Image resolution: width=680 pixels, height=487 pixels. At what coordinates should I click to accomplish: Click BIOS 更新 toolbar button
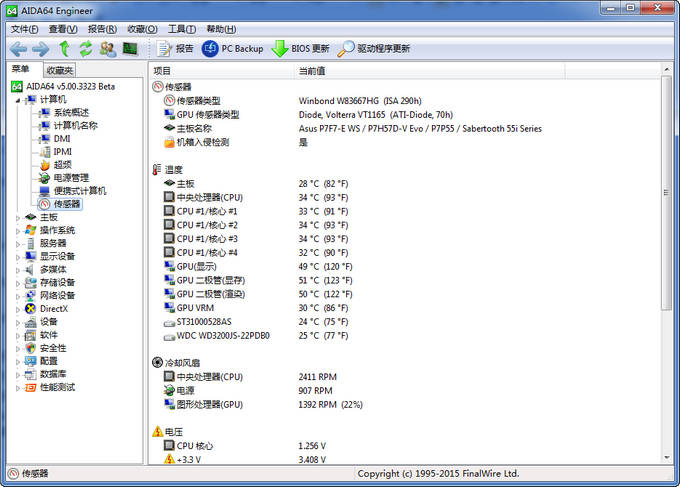[x=300, y=49]
